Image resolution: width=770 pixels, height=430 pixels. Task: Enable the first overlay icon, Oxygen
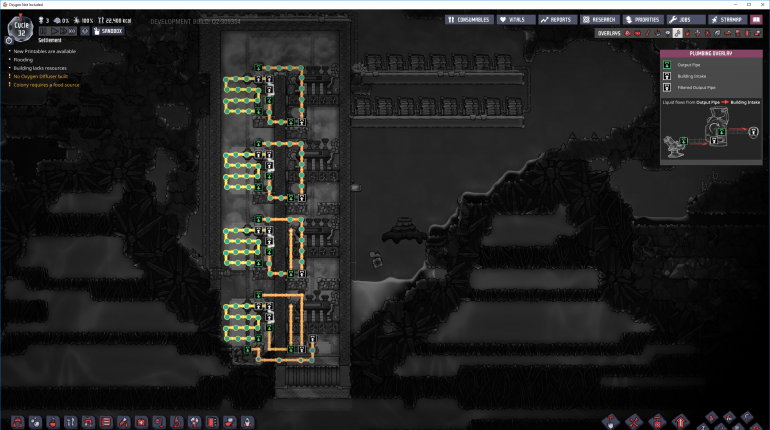pyautogui.click(x=629, y=33)
